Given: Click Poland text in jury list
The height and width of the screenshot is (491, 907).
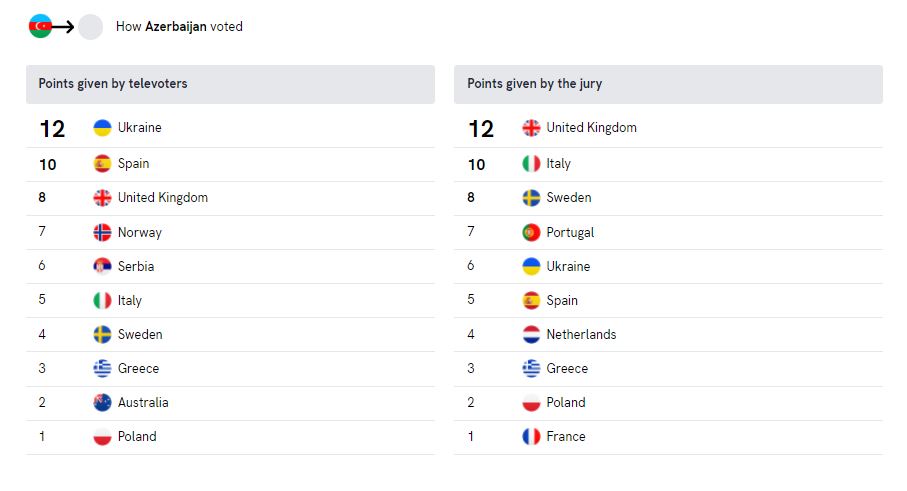Looking at the screenshot, I should (x=566, y=403).
